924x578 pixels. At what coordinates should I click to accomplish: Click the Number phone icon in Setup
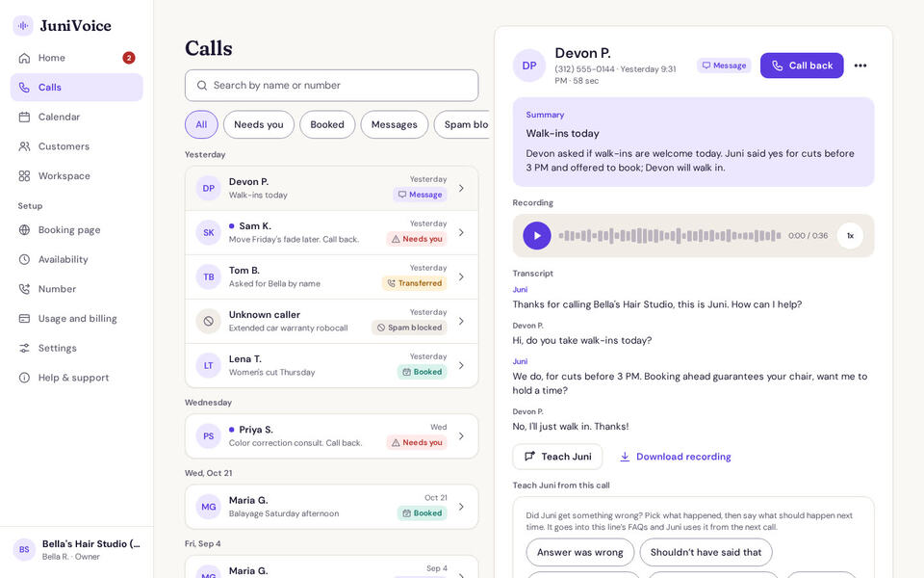tap(24, 289)
